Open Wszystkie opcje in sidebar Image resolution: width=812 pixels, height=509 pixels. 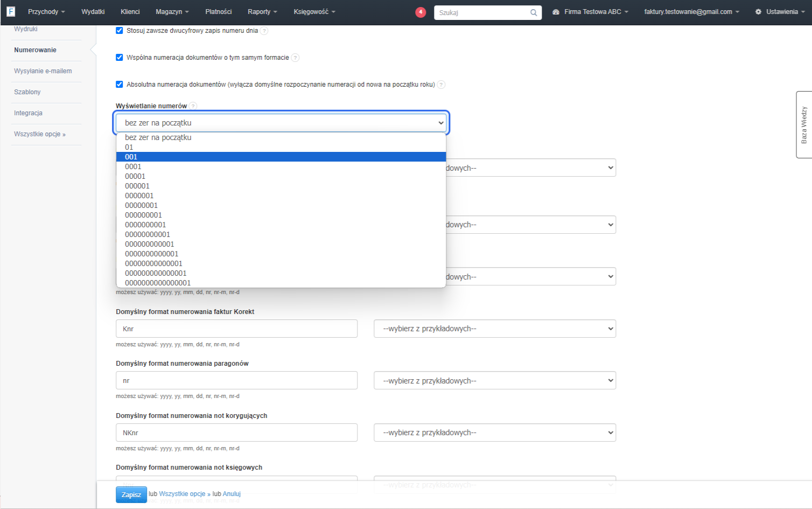point(40,134)
